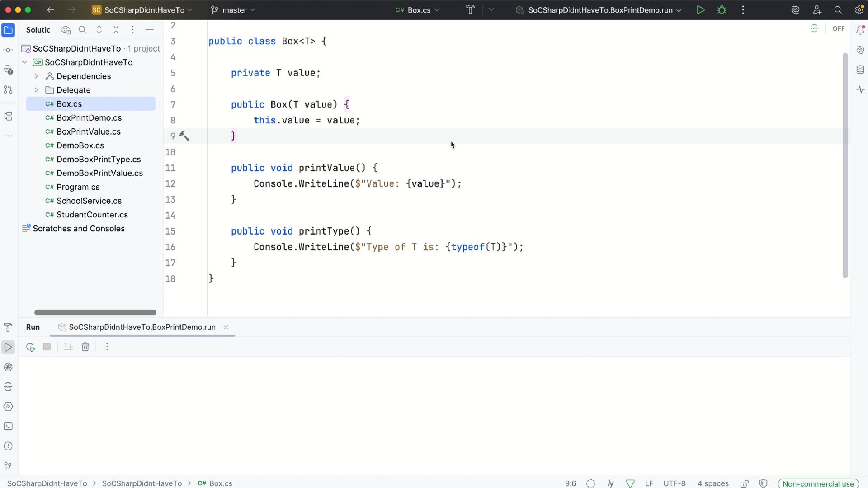Toggle file read-only lock in status bar
The image size is (868, 488).
745,483
